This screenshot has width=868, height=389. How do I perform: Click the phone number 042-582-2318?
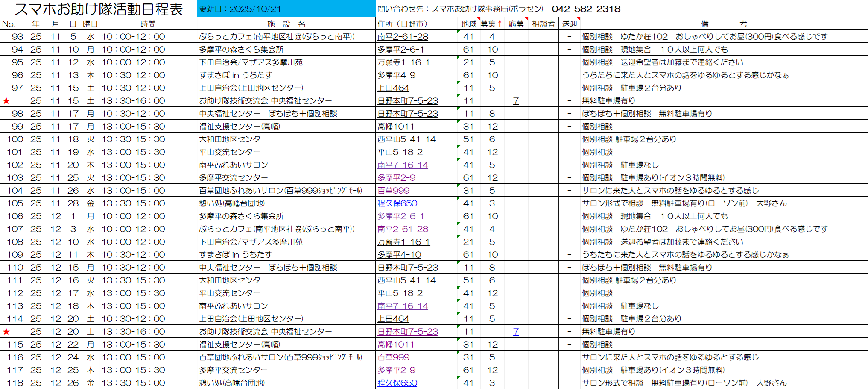pyautogui.click(x=586, y=9)
